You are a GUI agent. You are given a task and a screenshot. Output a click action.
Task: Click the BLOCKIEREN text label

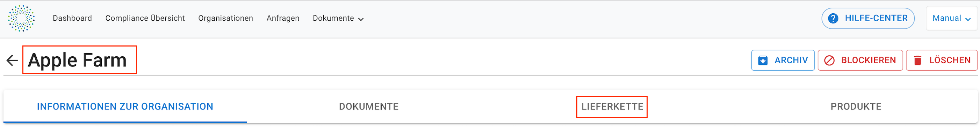tap(869, 60)
